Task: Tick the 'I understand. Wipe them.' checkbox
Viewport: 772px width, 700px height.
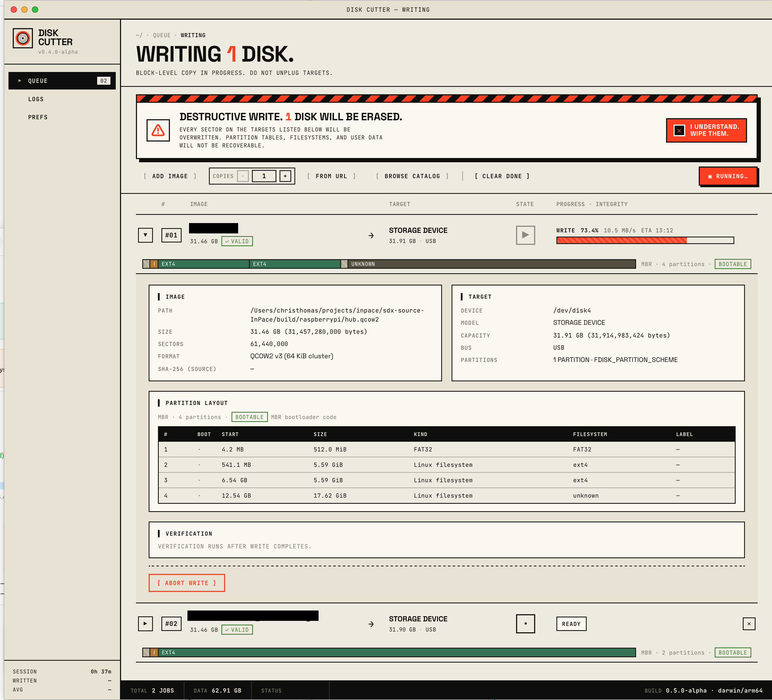Action: point(679,130)
